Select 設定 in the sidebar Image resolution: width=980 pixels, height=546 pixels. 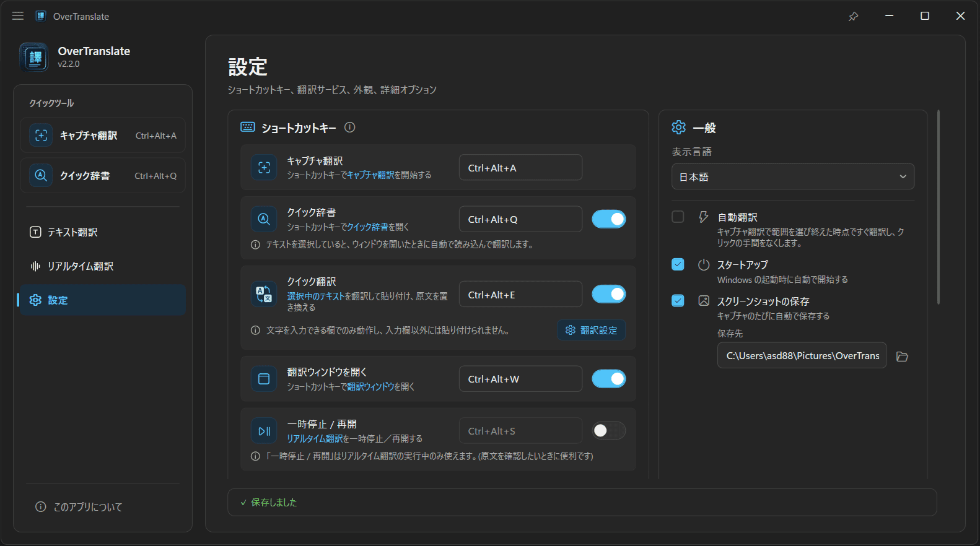click(103, 300)
